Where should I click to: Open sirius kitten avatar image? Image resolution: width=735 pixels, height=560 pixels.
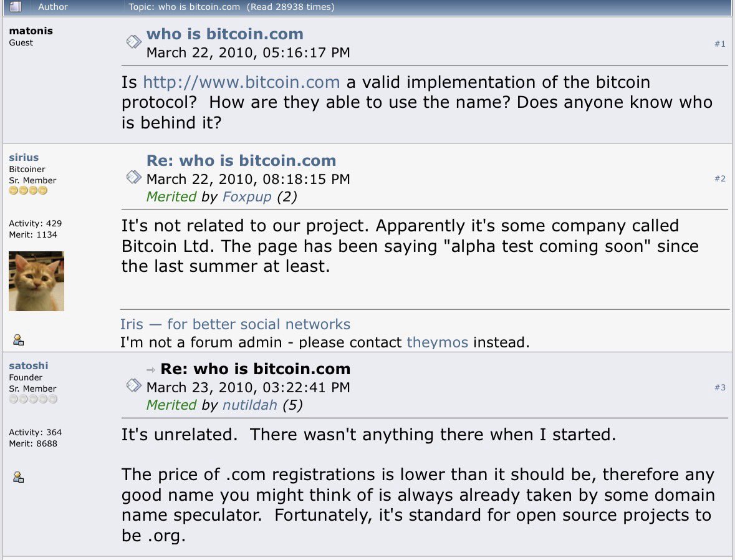tap(36, 281)
